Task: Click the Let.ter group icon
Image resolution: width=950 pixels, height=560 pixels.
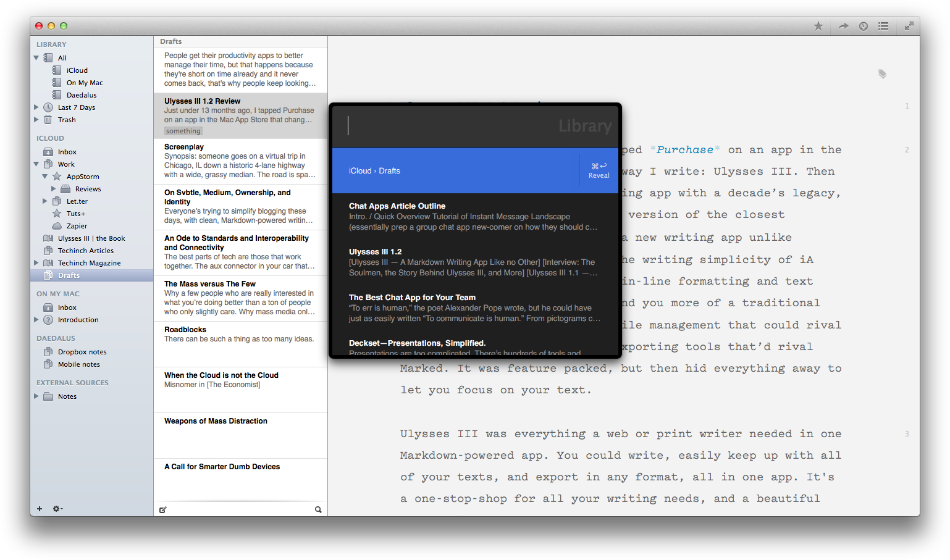Action: [57, 201]
